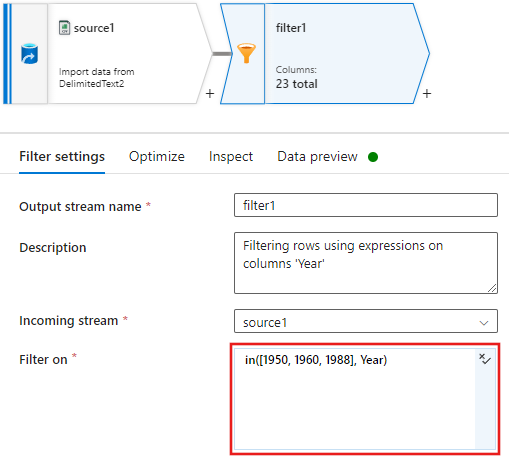This screenshot has height=463, width=509.
Task: Click the Filter on expression box
Action: pyautogui.click(x=355, y=399)
